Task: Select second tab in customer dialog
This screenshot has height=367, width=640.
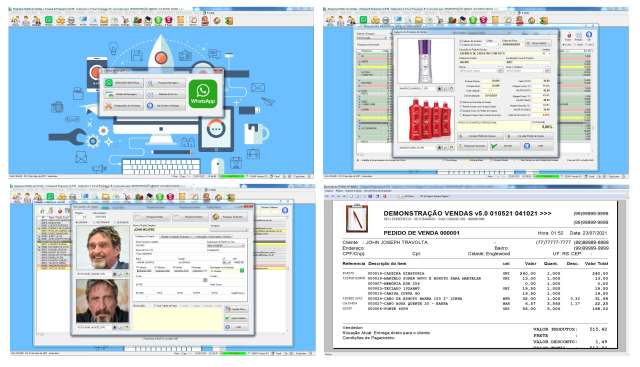Action: (x=175, y=236)
